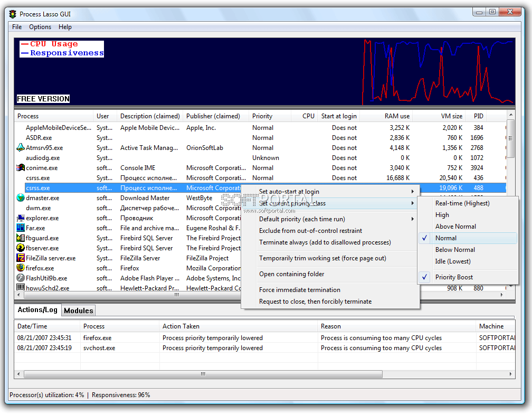
Task: Sort by the CPU column header
Action: coord(305,116)
